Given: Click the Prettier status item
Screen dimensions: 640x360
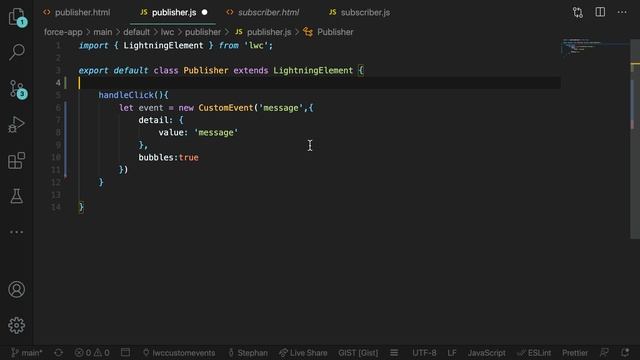Looking at the screenshot, I should (x=575, y=353).
